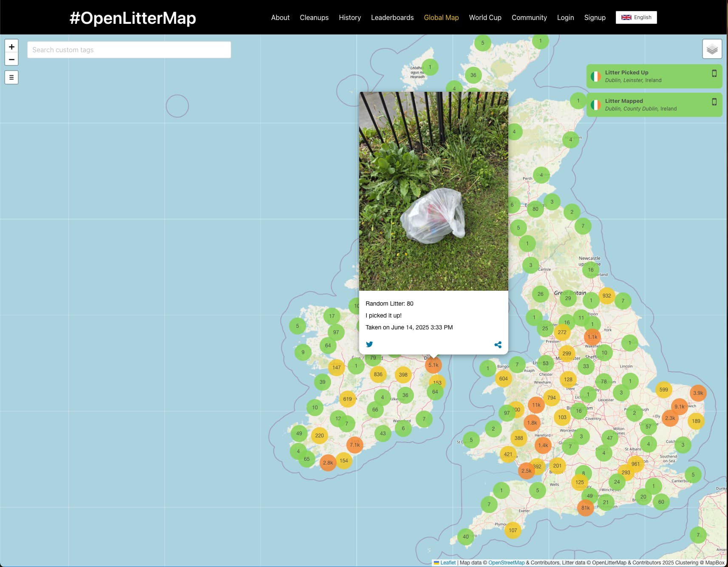Go to the World Cup page
Image resolution: width=728 pixels, height=567 pixels.
point(485,17)
